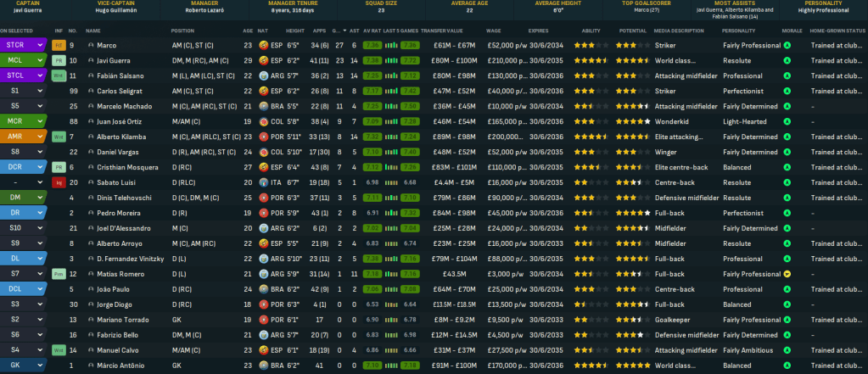Click Matias Romero's yellow morale icon
Image resolution: width=868 pixels, height=374 pixels.
click(x=787, y=273)
